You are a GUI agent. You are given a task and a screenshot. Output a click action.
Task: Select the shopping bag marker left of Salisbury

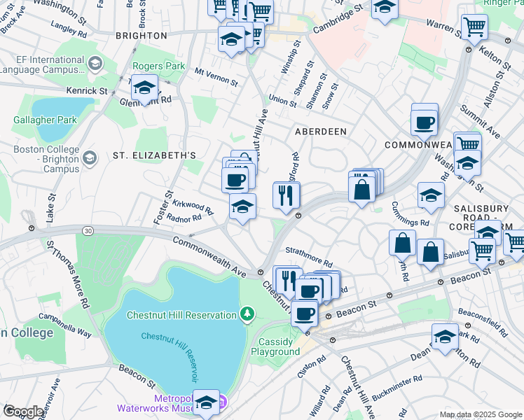tap(430, 253)
